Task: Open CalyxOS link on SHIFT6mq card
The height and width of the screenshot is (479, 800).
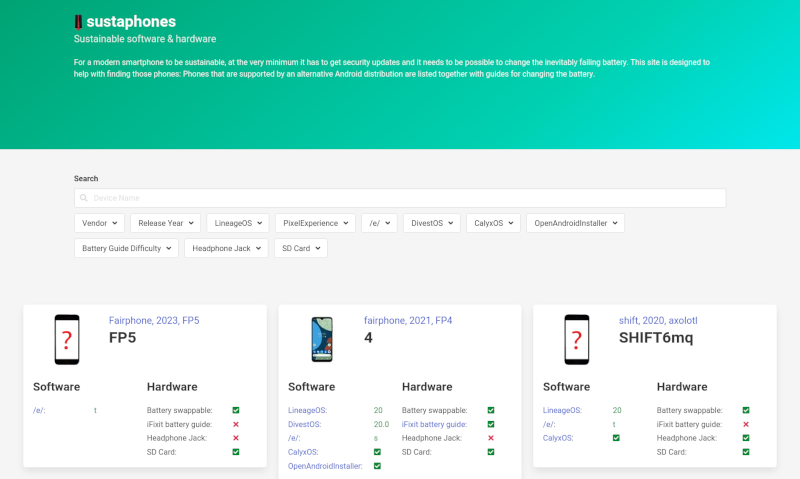Action: coord(558,438)
